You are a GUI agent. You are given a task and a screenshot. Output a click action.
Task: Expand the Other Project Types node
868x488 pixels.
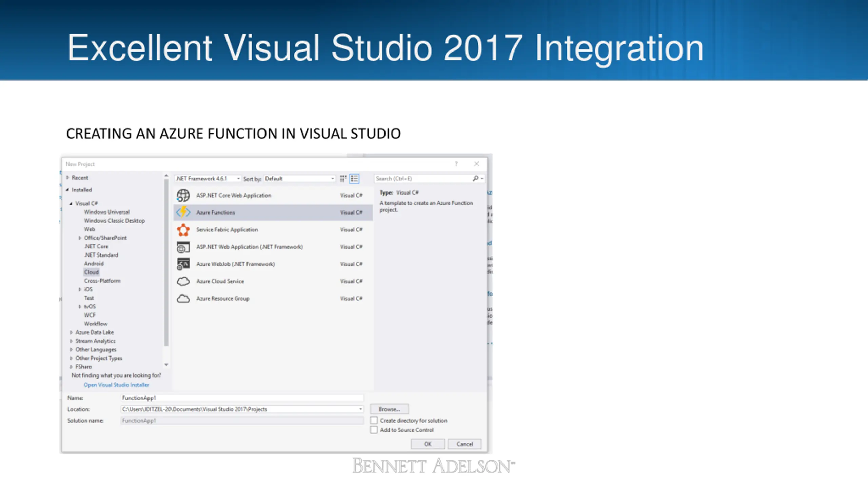(71, 358)
